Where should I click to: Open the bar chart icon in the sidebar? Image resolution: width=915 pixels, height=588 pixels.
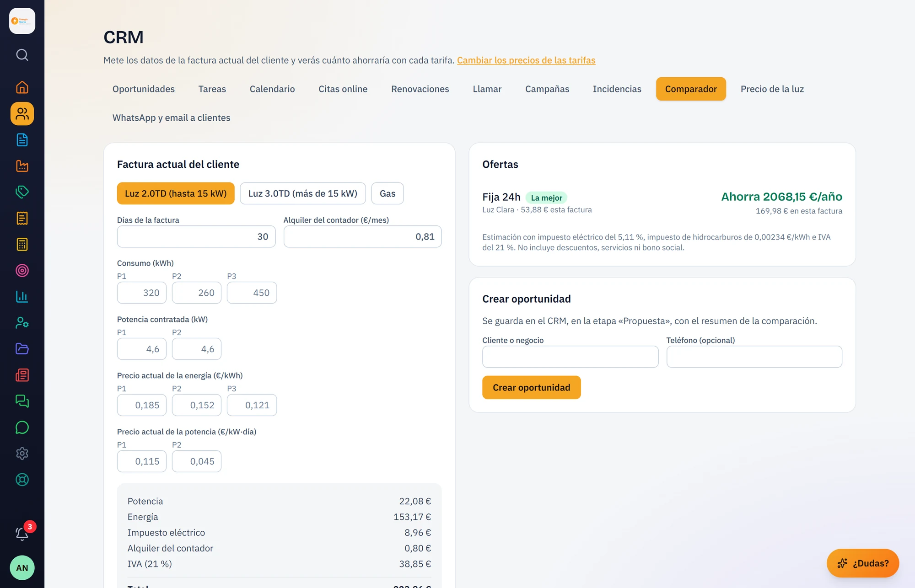coord(22,297)
